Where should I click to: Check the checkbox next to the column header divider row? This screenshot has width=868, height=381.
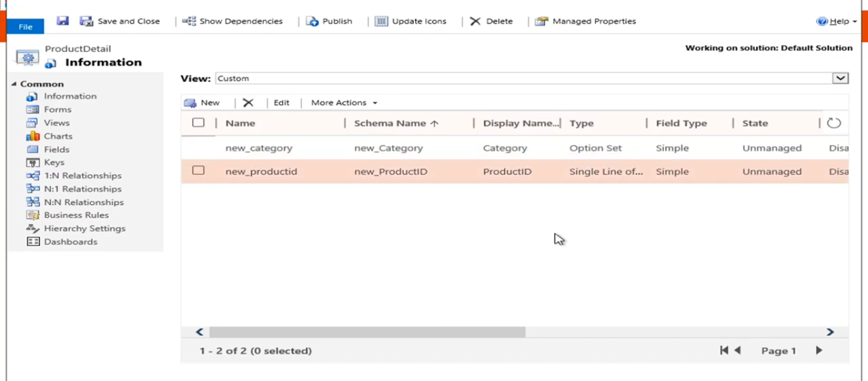pos(198,123)
